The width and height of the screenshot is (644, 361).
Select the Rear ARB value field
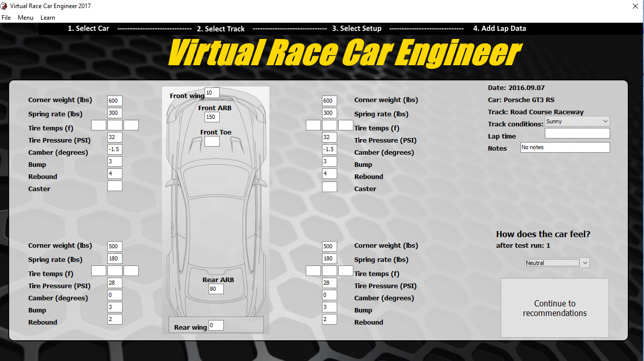point(216,289)
